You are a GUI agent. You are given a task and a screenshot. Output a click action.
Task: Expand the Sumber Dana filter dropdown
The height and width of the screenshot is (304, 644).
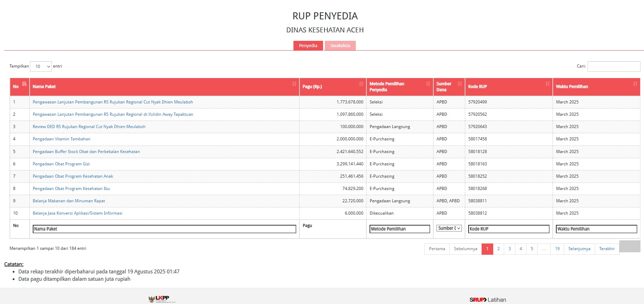tap(449, 228)
